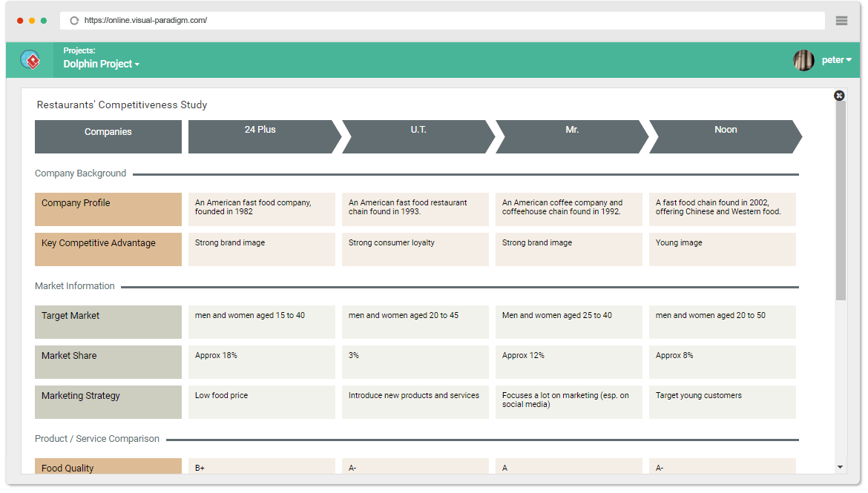Image resolution: width=868 pixels, height=493 pixels.
Task: Edit the Strong brand image cell under 24 Plus
Action: (x=261, y=249)
